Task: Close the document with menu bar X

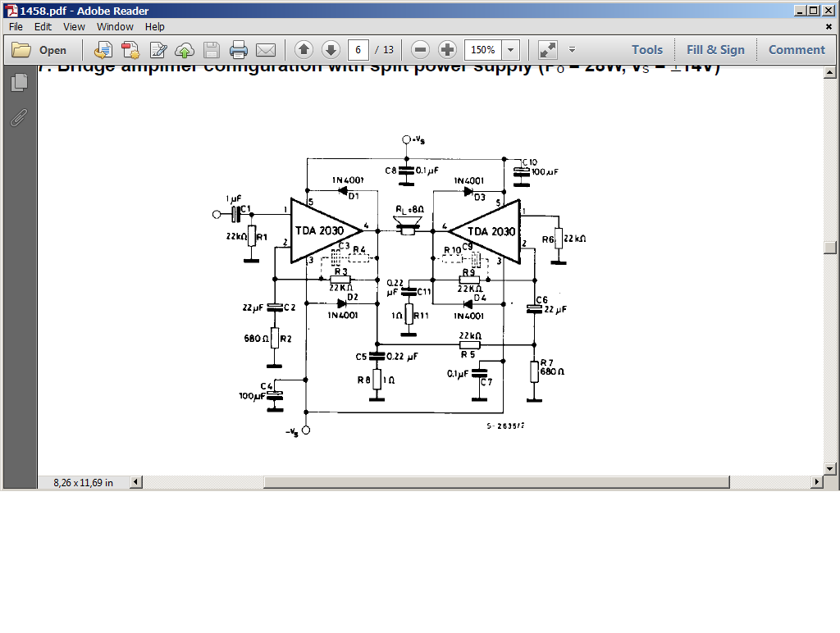Action: coord(829,26)
